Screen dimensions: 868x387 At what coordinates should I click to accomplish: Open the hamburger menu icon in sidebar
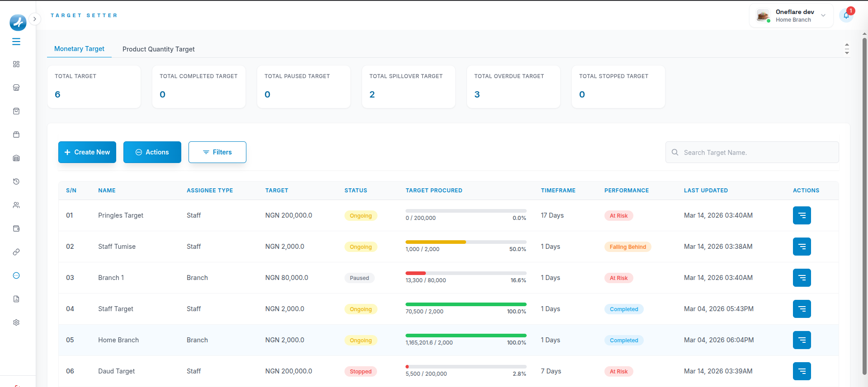[16, 42]
